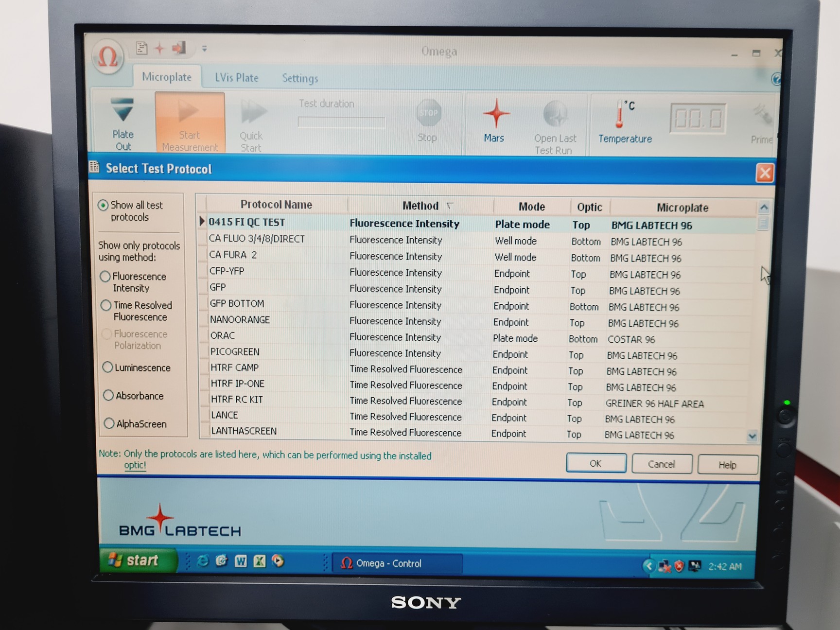Enable the Luminescence method filter
840x630 pixels.
[x=107, y=367]
